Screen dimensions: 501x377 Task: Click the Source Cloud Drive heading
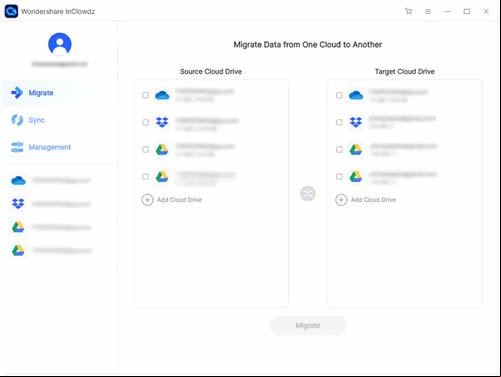(x=211, y=71)
